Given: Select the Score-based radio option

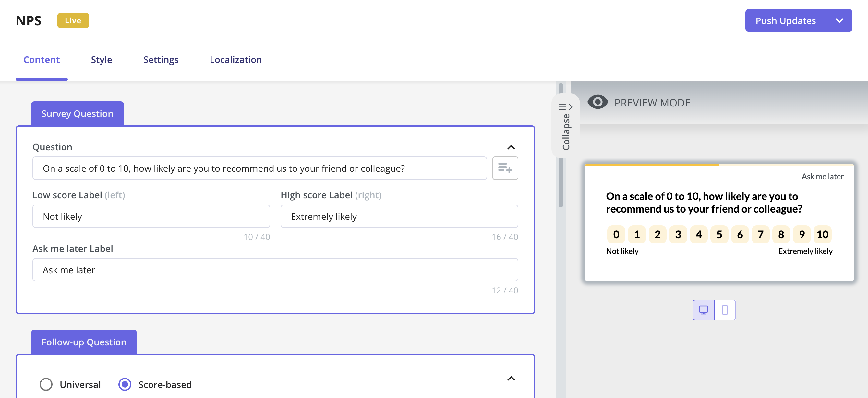Looking at the screenshot, I should 125,384.
